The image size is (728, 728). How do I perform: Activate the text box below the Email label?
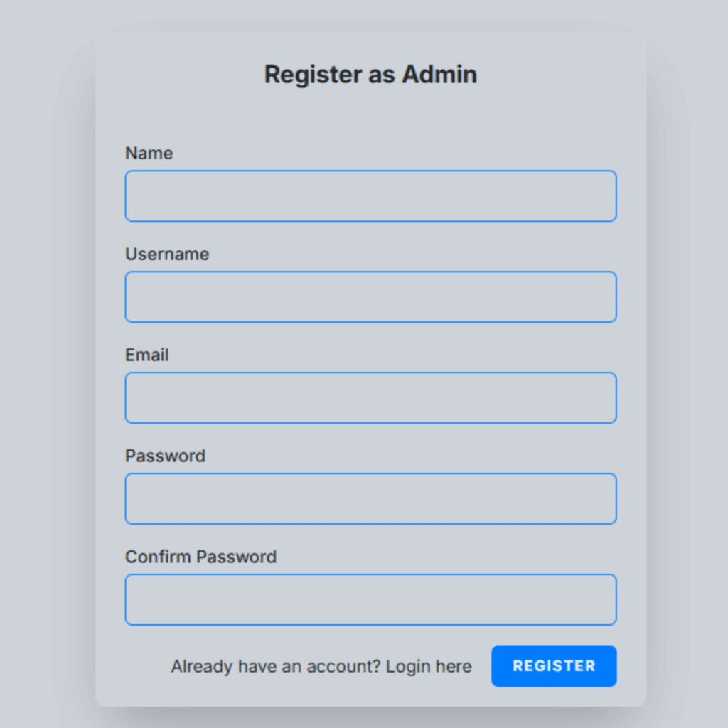point(370,398)
